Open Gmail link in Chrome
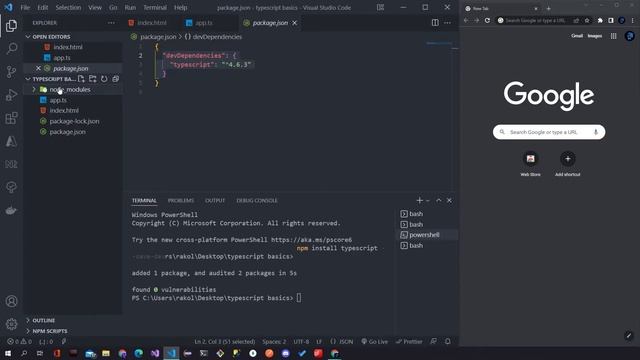The width and height of the screenshot is (640, 360). click(x=577, y=36)
